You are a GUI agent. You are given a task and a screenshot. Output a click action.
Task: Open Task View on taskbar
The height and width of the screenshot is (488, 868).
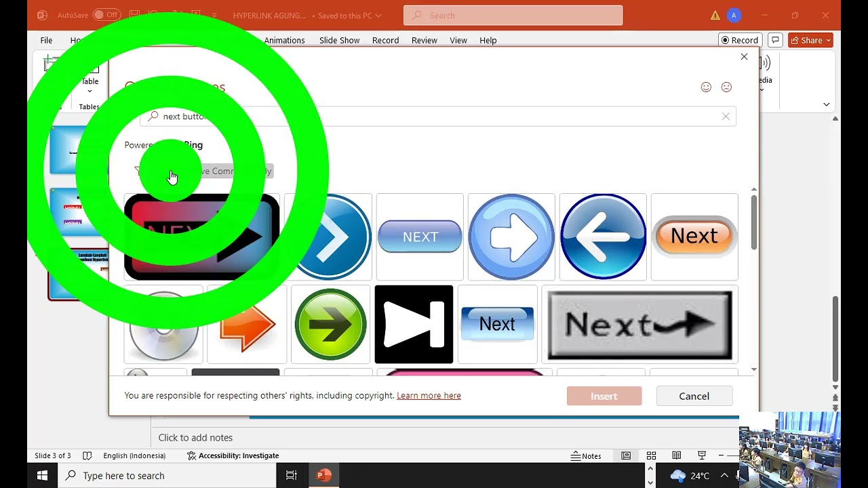(292, 476)
